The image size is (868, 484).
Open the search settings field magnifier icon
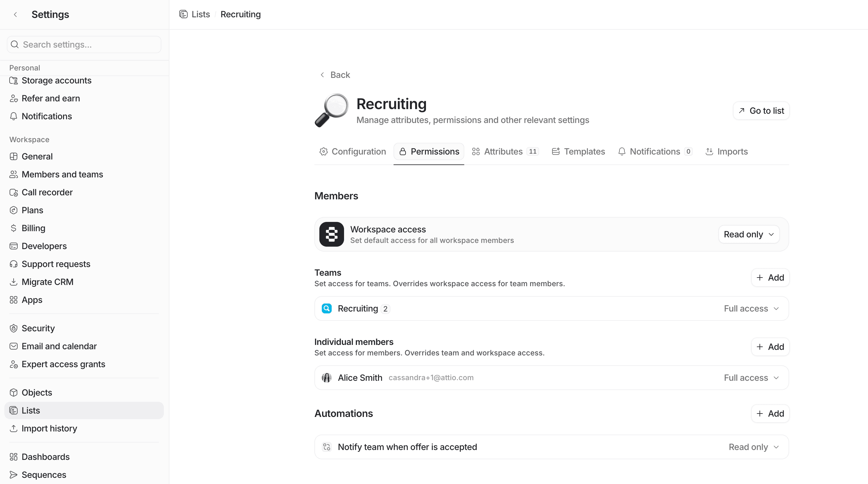(x=15, y=44)
